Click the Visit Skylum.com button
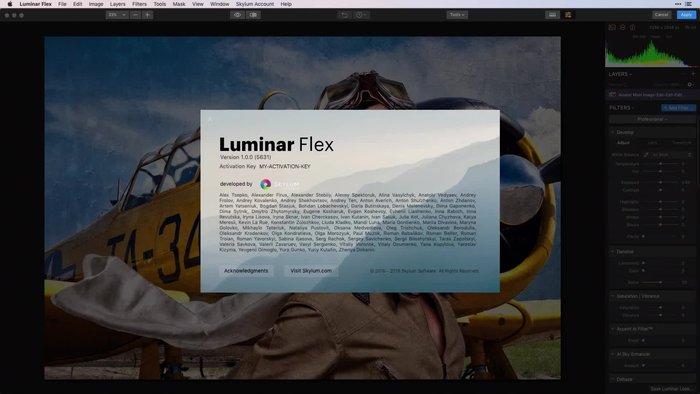Viewport: 700px width, 394px height. click(311, 271)
